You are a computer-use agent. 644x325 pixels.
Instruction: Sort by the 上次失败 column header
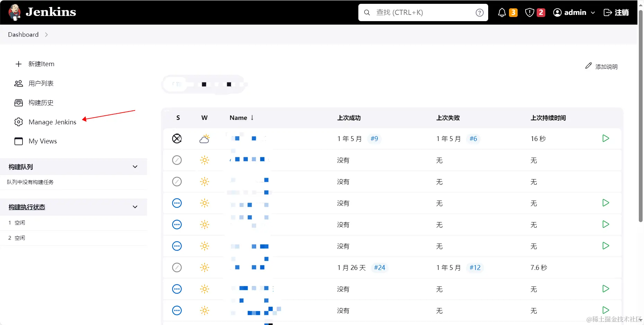pos(448,118)
